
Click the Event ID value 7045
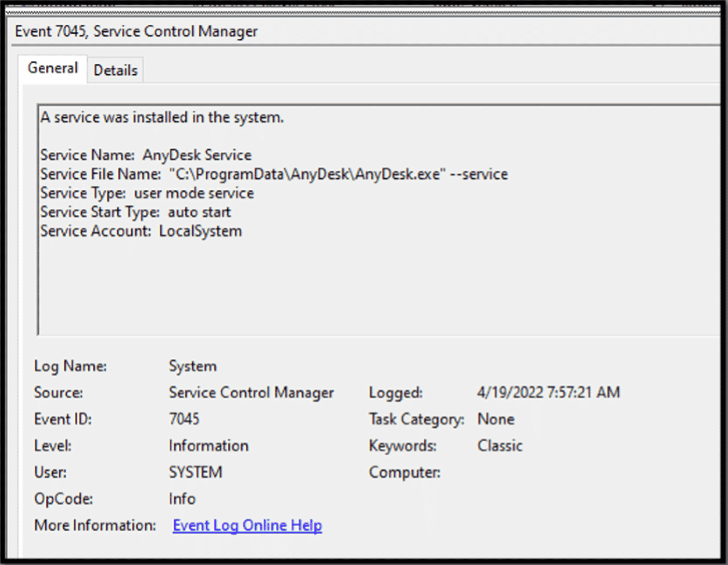click(x=184, y=419)
